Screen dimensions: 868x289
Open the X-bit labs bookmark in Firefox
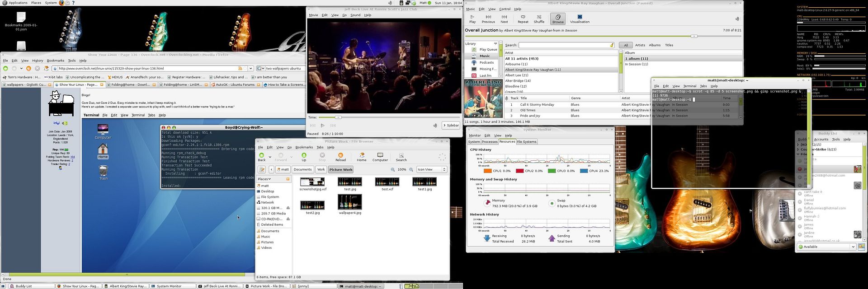[52, 77]
